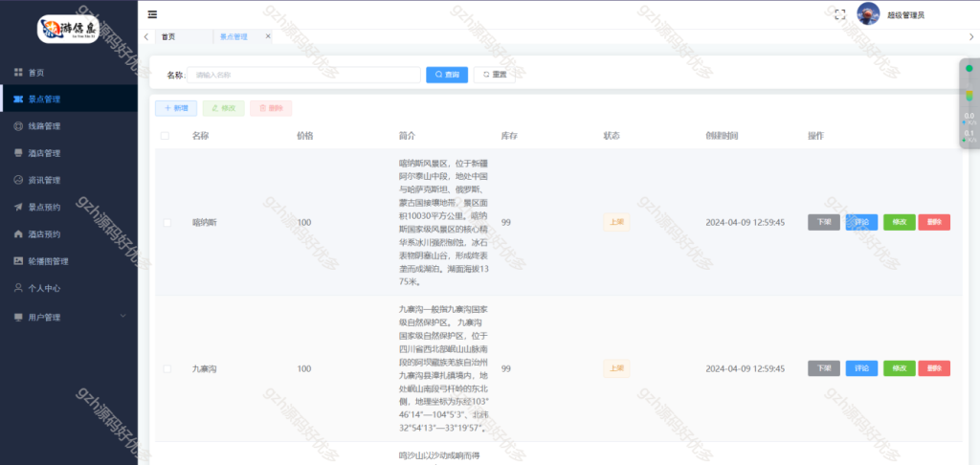Viewport: 980px width, 465px height.
Task: Click 评论 for the 九寨沟 row
Action: tap(862, 368)
